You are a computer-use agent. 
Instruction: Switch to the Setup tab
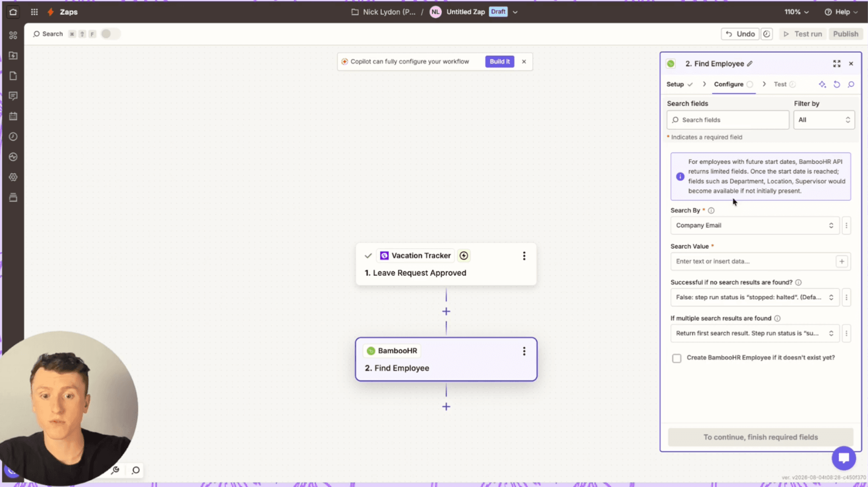coord(679,85)
